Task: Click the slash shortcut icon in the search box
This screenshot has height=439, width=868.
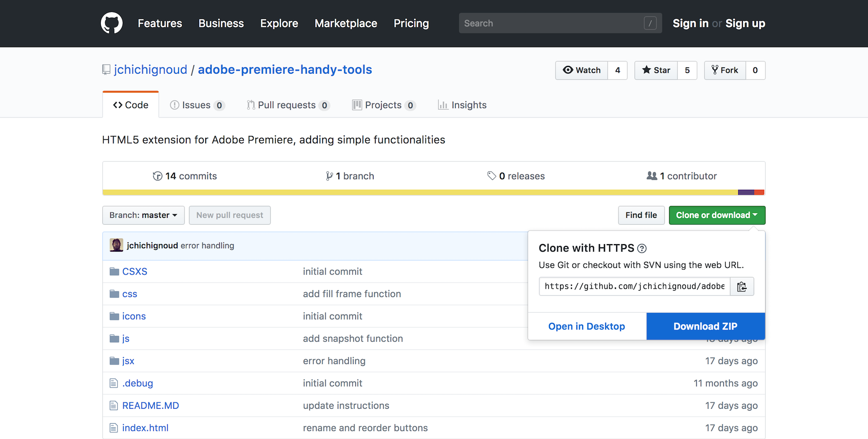Action: (650, 23)
